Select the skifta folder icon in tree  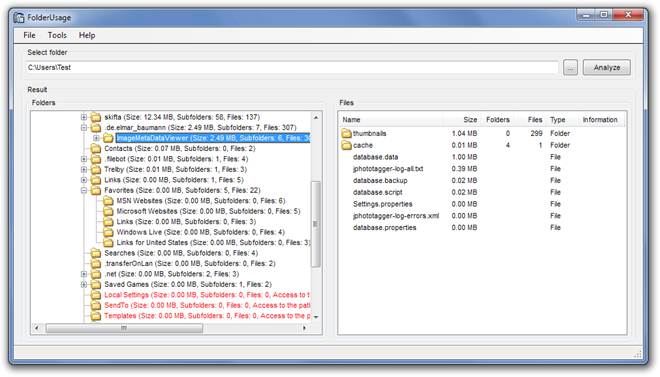click(x=96, y=117)
